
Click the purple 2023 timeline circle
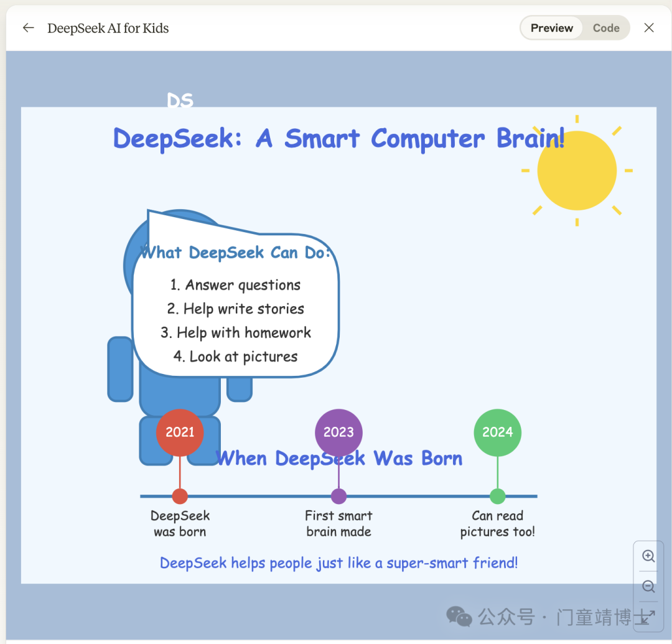click(x=338, y=432)
